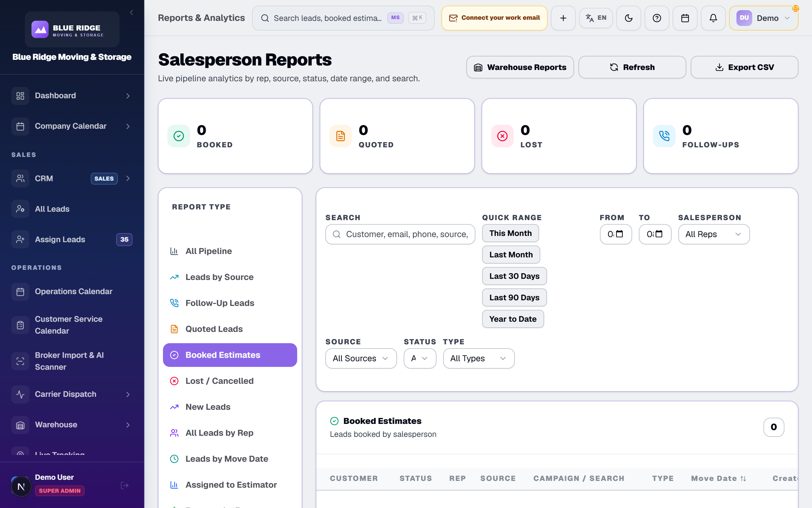Click the orange Quoted document icon
Screen dimensions: 812x508
pyautogui.click(x=340, y=136)
